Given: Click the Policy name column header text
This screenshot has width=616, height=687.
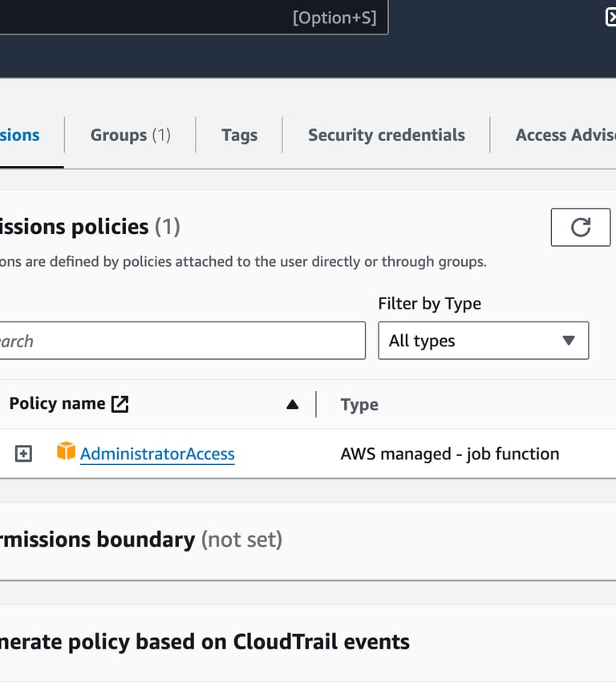Looking at the screenshot, I should tap(56, 403).
